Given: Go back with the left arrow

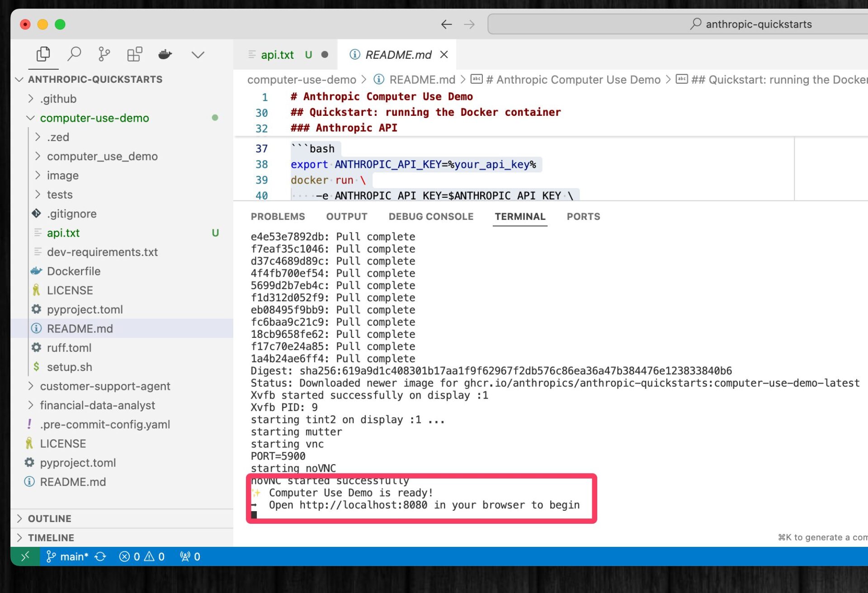Looking at the screenshot, I should 446,24.
